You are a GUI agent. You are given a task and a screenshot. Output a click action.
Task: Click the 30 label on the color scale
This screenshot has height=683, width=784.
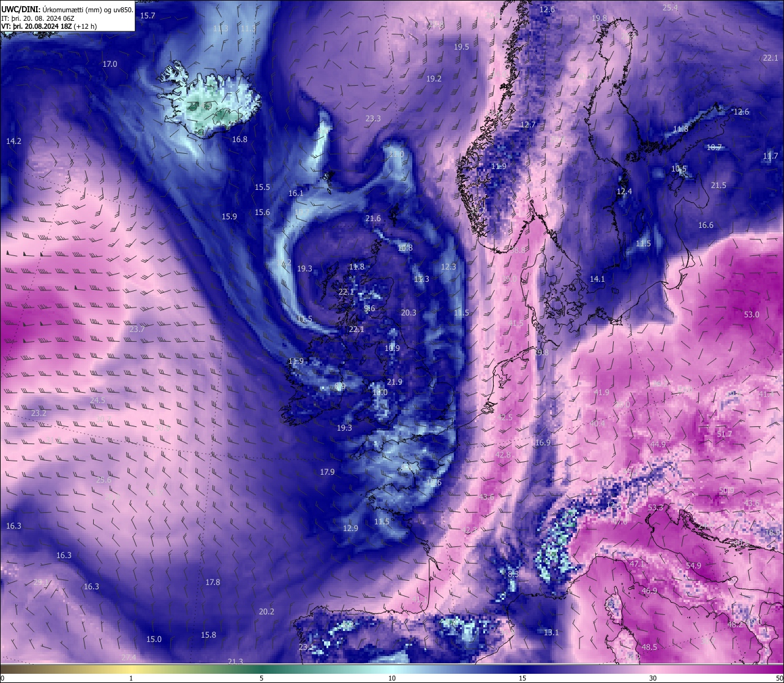653,678
